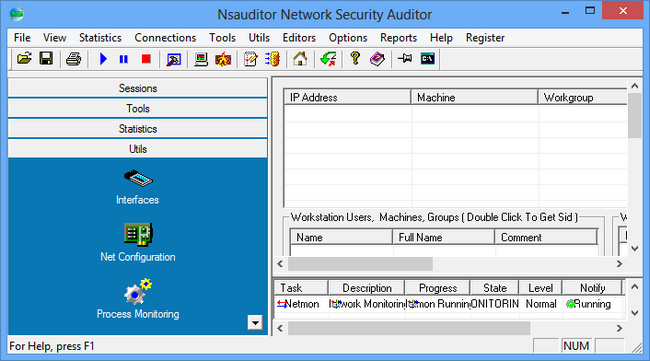Click the firewall flame toolbar icon

coord(223,59)
